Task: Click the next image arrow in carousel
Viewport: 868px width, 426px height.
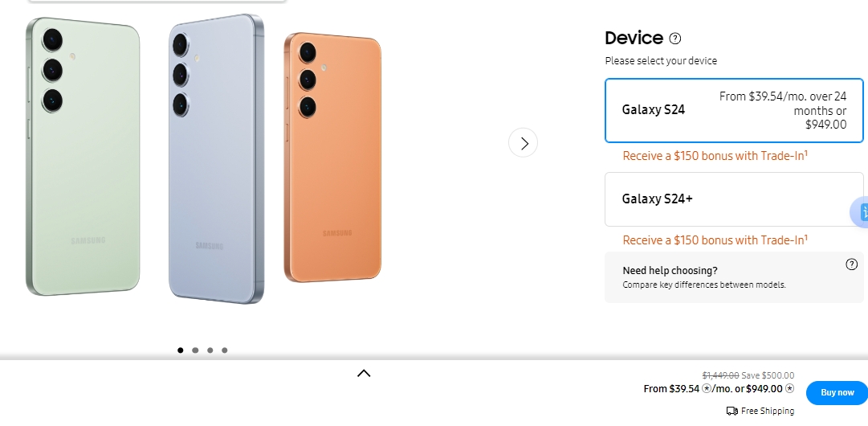Action: pos(523,143)
